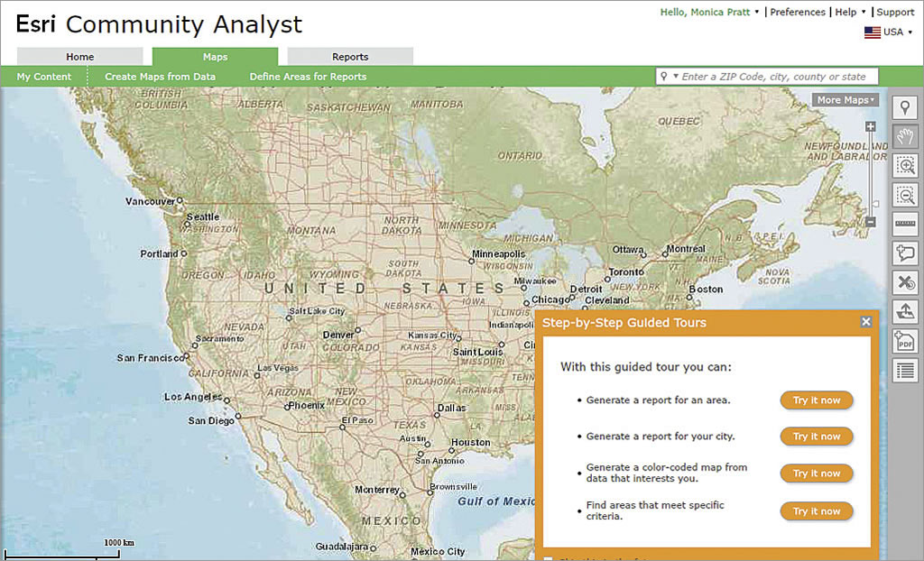Click the US flag icon
The width and height of the screenshot is (924, 561).
click(873, 32)
